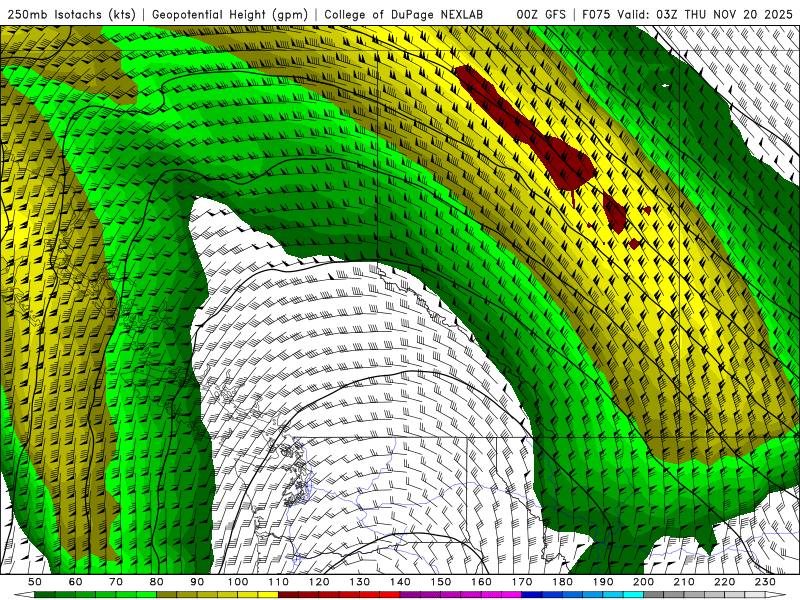Click the "00Z GFS" model run label
The height and width of the screenshot is (600, 800).
click(541, 14)
